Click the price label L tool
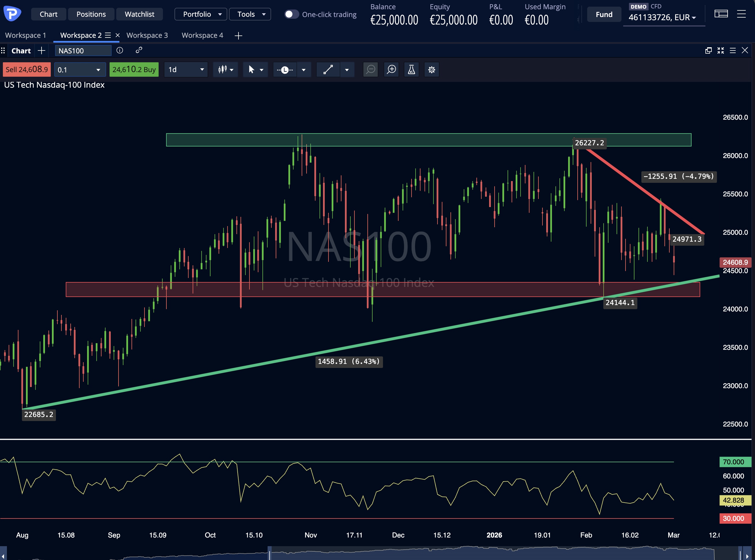 pyautogui.click(x=285, y=69)
